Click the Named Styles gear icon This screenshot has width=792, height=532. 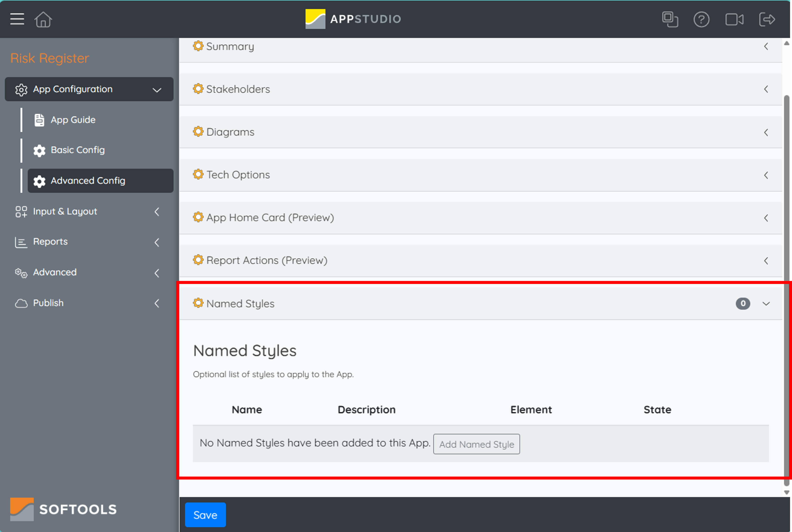click(198, 303)
